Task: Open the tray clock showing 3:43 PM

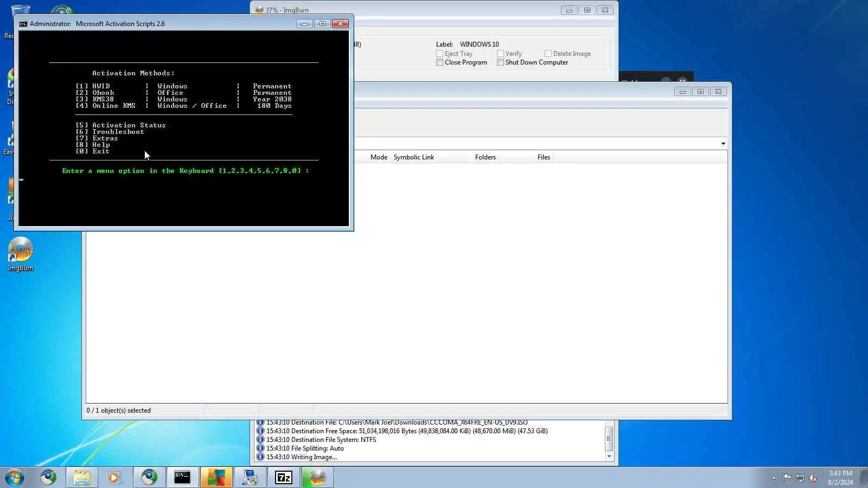Action: (x=840, y=478)
